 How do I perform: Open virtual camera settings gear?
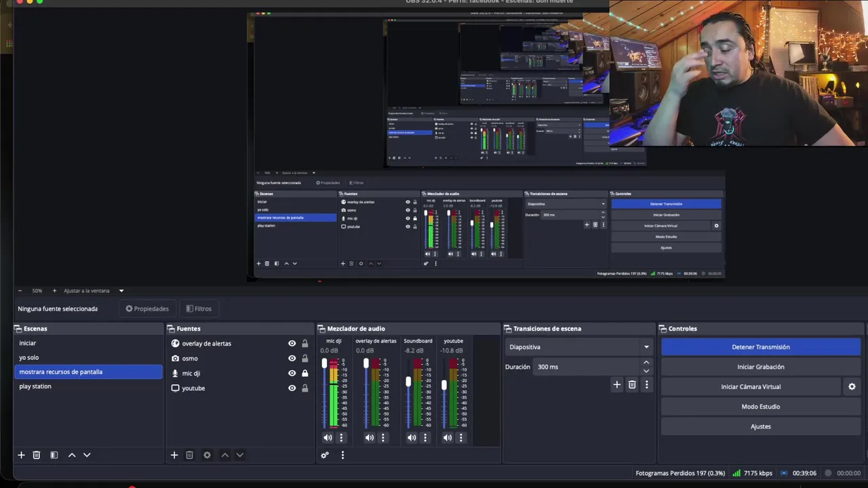point(852,386)
